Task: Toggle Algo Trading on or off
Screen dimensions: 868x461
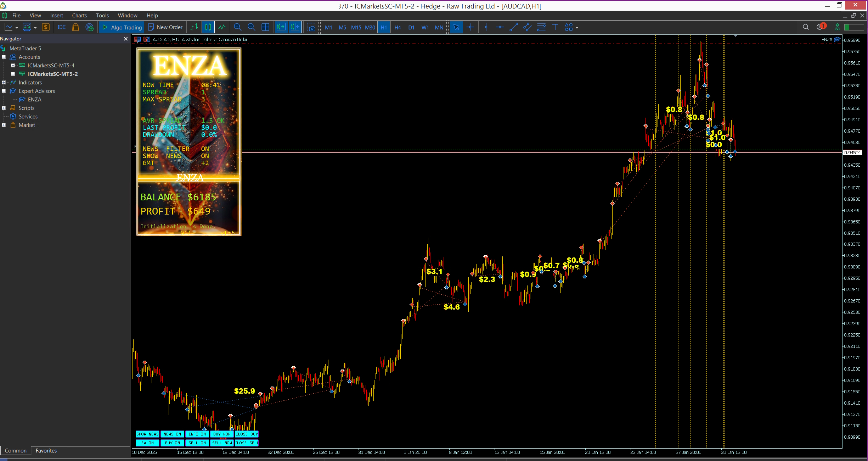Action: pos(122,27)
